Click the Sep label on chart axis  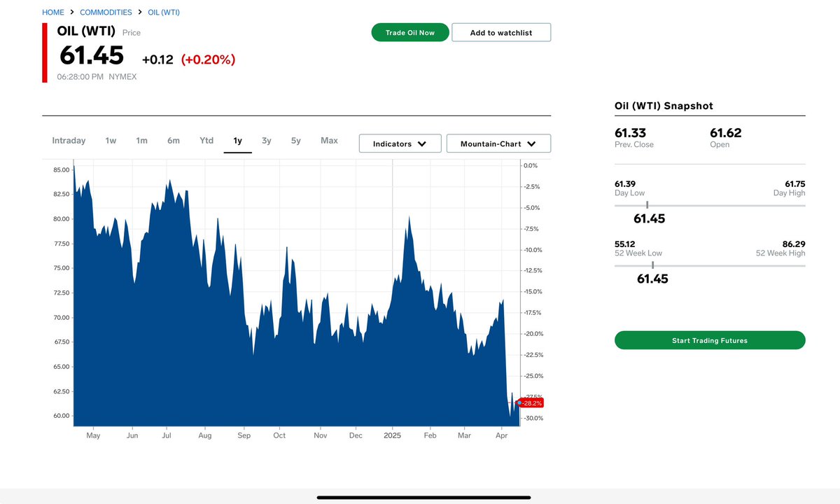pos(244,435)
